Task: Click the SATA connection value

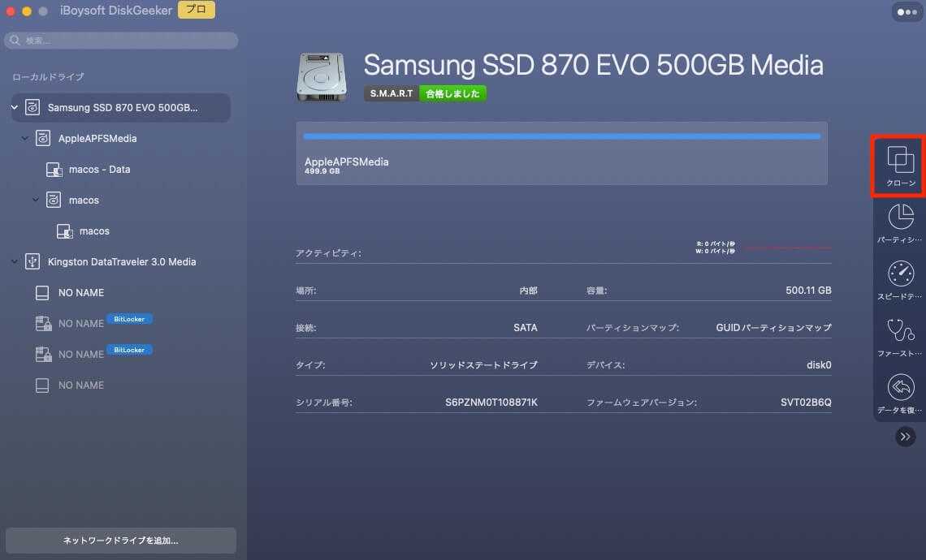Action: (525, 328)
